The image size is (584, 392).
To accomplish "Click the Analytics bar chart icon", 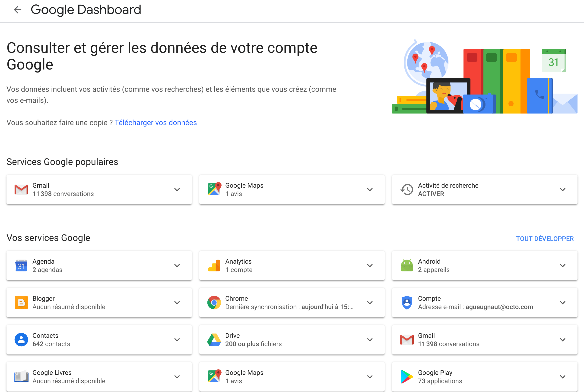I will (214, 266).
